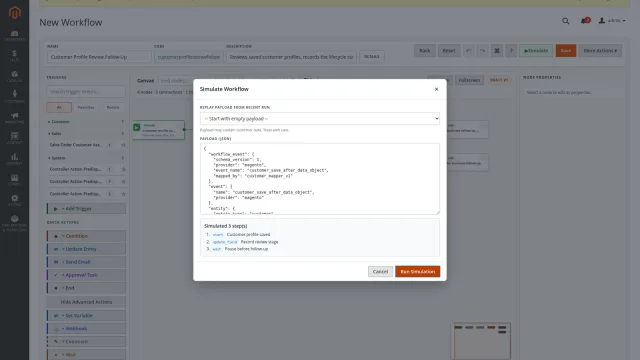Add a Webhook action
The image size is (640, 360).
coord(86,329)
